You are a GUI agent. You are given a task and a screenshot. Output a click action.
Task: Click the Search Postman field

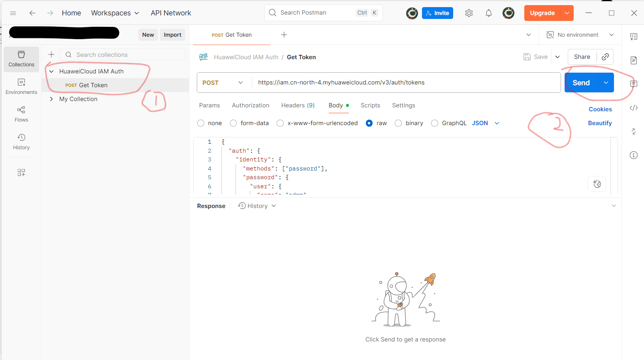[x=323, y=13]
